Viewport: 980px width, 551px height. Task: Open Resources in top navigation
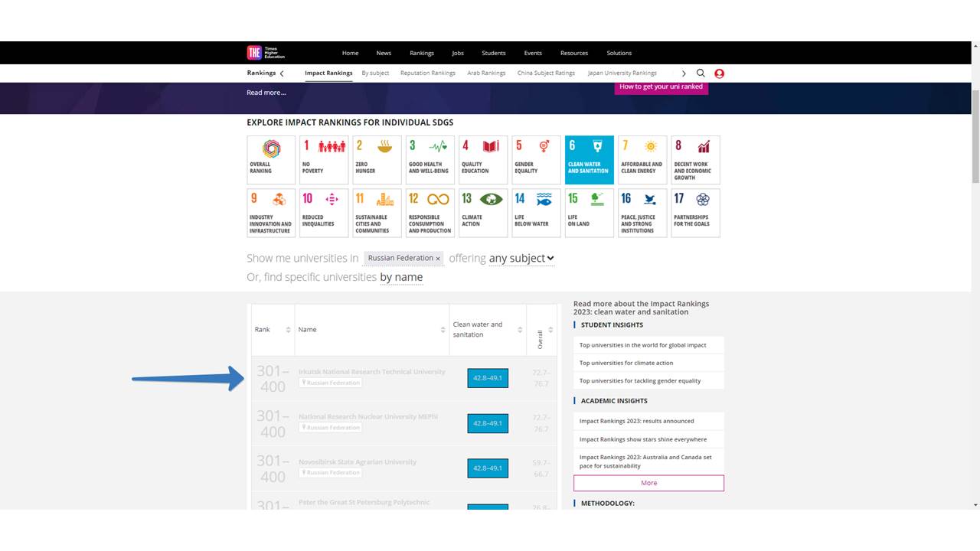(574, 53)
